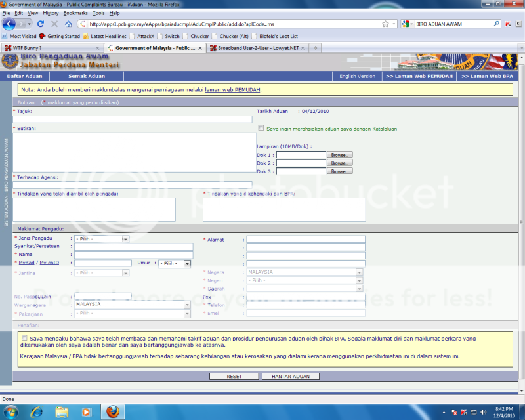Click inside the Tajuk text field
Screen dimensions: 525x420
[x=131, y=117]
